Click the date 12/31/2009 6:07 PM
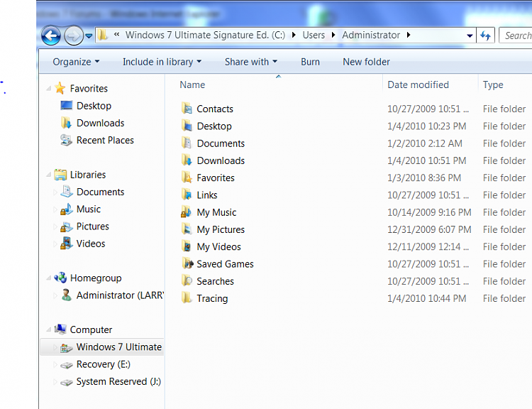 click(x=429, y=229)
